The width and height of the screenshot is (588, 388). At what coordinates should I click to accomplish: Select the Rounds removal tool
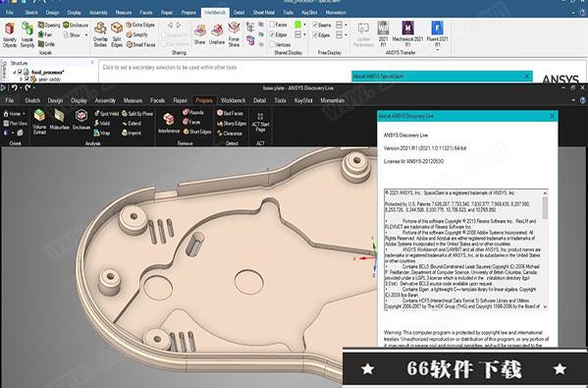click(x=192, y=112)
